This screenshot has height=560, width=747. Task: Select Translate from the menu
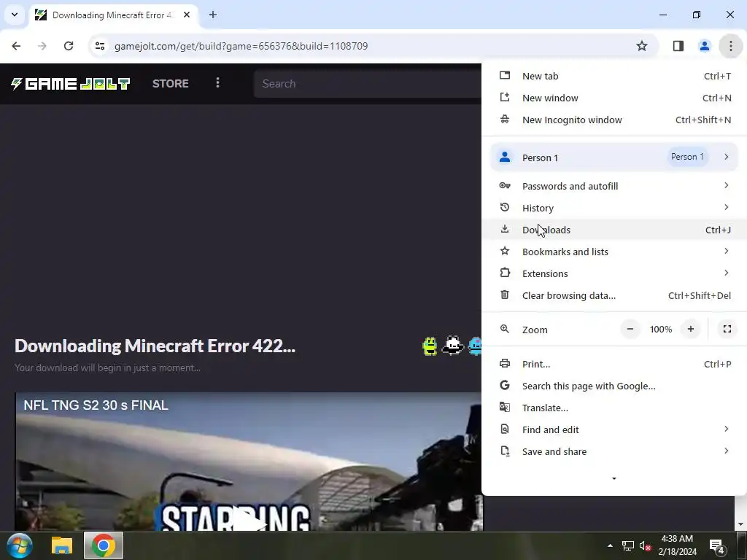(x=614, y=408)
